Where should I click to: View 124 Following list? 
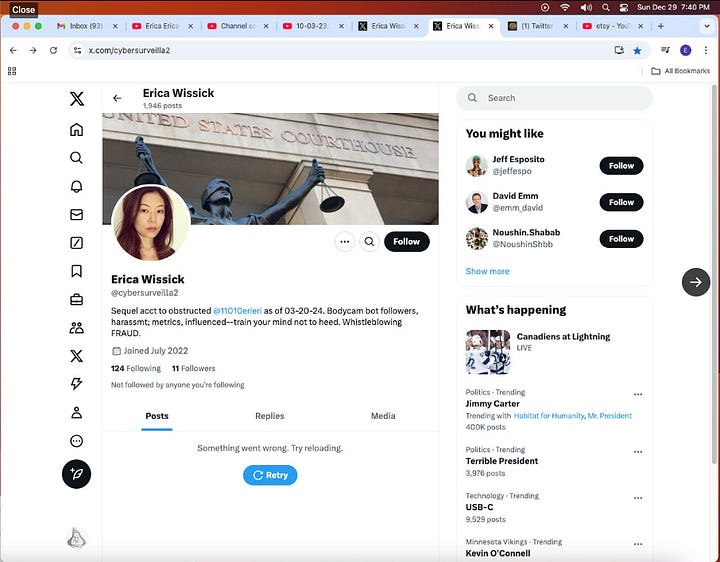tap(136, 369)
